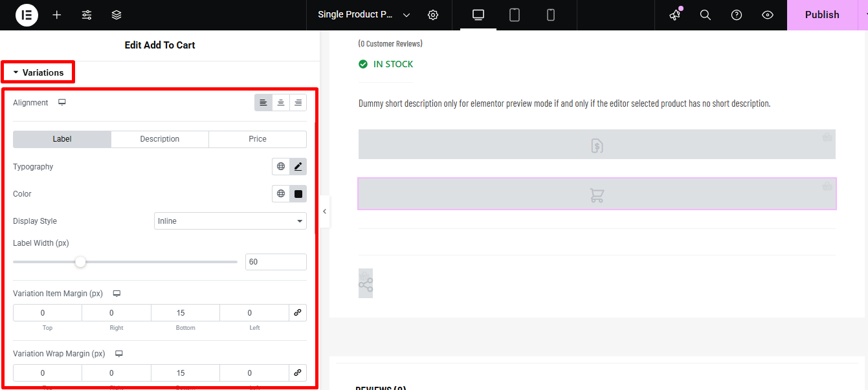Open page settings gear icon

(433, 15)
